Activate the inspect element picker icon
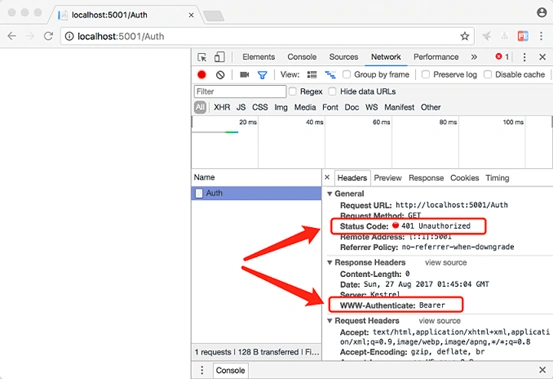Viewport: 553px width, 379px height. (202, 57)
